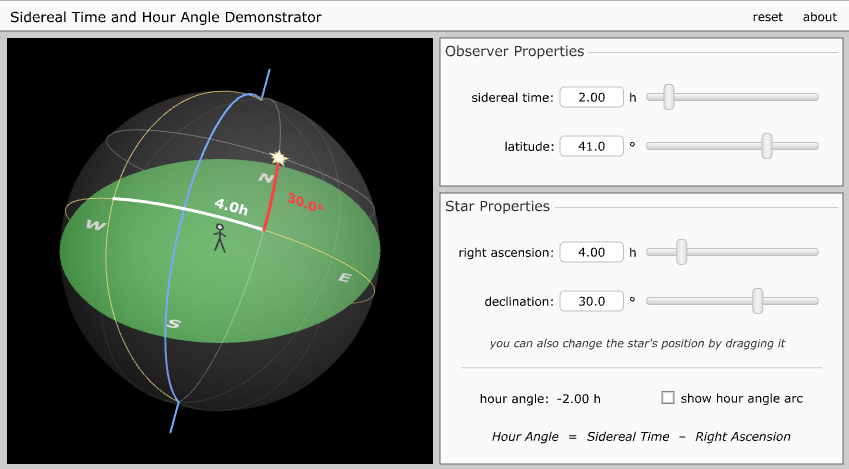The height and width of the screenshot is (469, 849).
Task: Click the latitude slider handle
Action: [x=767, y=146]
